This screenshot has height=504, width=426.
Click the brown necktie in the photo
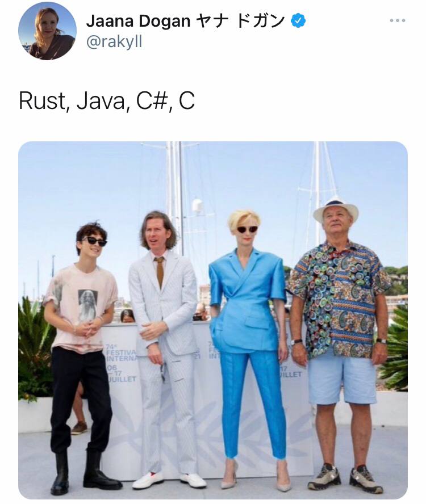[160, 272]
